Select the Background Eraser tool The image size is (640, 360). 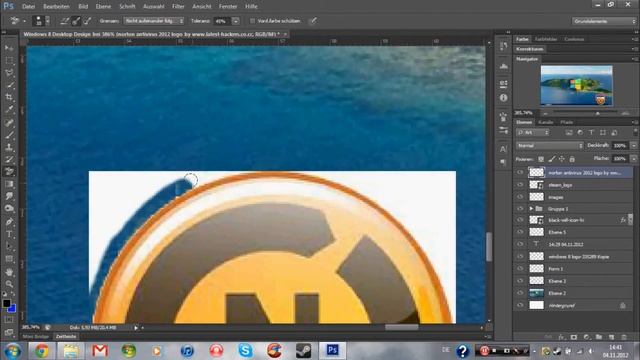click(9, 171)
